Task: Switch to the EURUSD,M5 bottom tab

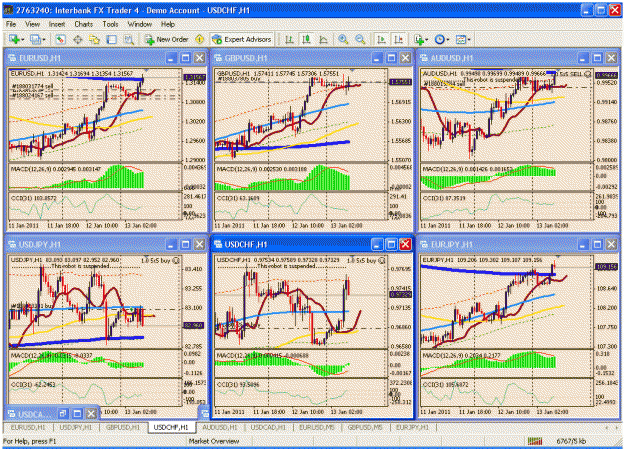Action: (317, 427)
